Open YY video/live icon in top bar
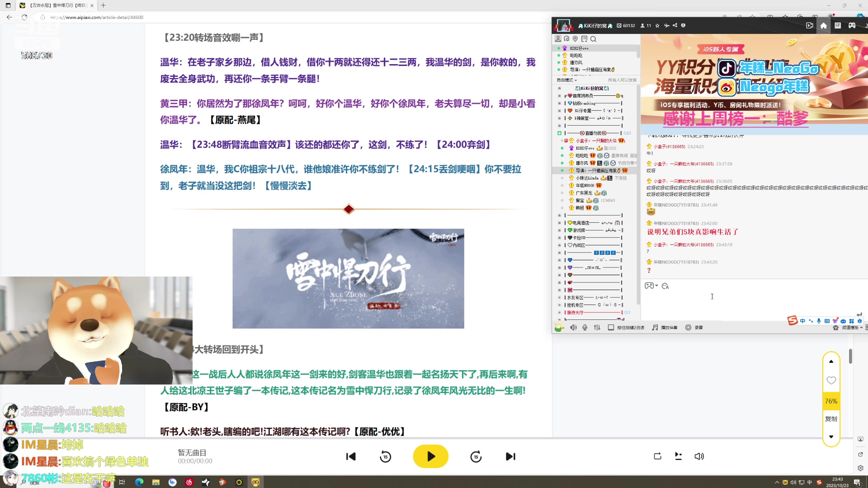The width and height of the screenshot is (868, 488). click(809, 26)
